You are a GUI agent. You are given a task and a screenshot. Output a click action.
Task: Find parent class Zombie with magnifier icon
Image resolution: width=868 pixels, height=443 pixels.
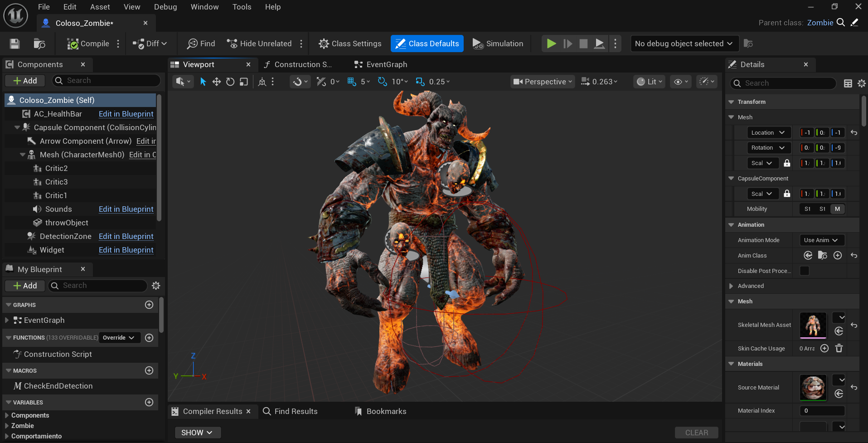coord(841,23)
